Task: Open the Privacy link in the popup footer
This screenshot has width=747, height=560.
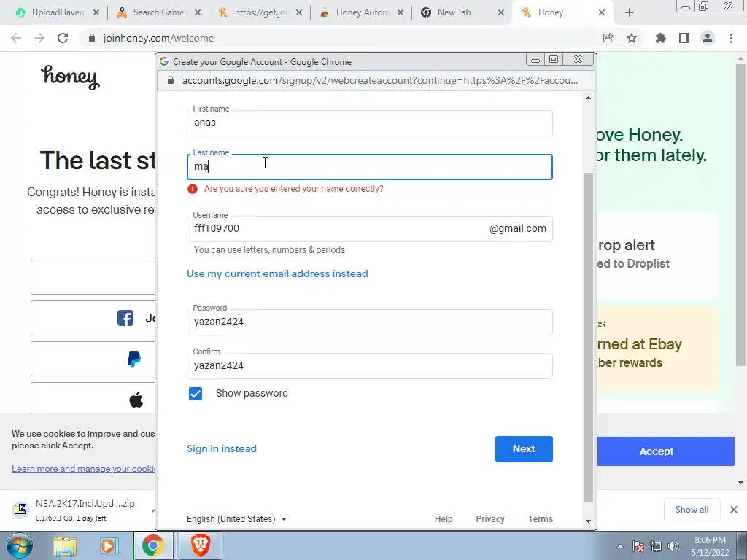Action: click(x=490, y=519)
